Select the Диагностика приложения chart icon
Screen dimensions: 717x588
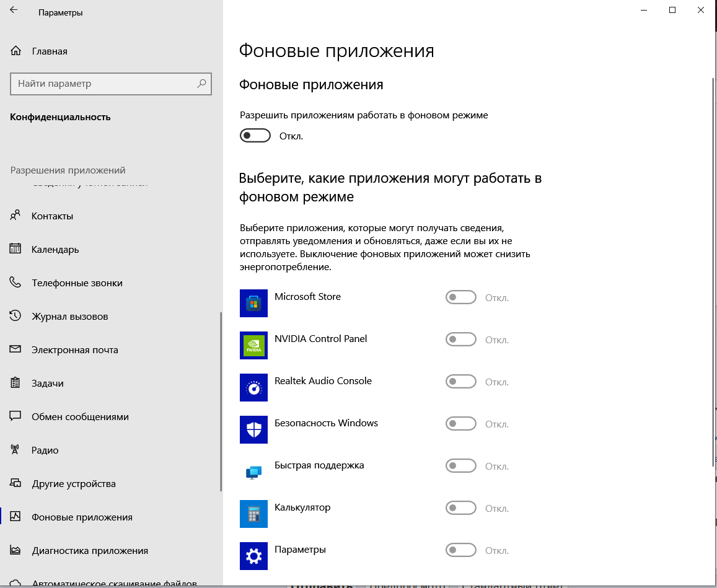point(15,550)
